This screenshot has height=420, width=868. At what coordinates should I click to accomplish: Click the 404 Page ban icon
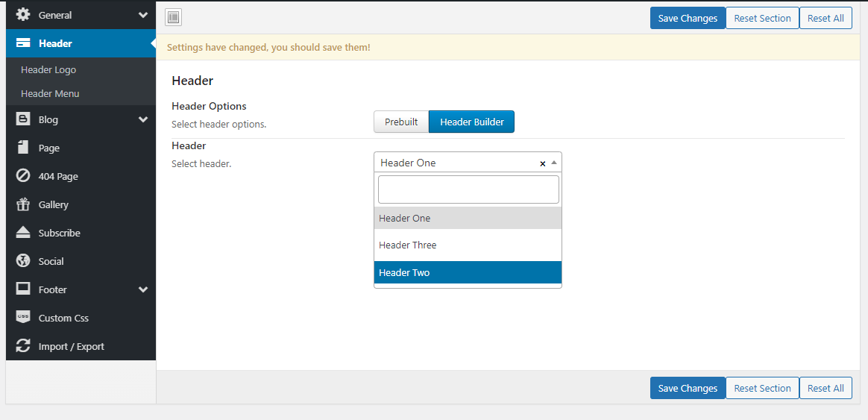pyautogui.click(x=23, y=176)
